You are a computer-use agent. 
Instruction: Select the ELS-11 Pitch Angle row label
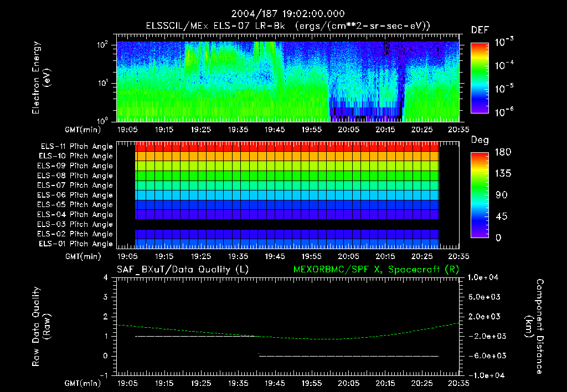click(76, 147)
